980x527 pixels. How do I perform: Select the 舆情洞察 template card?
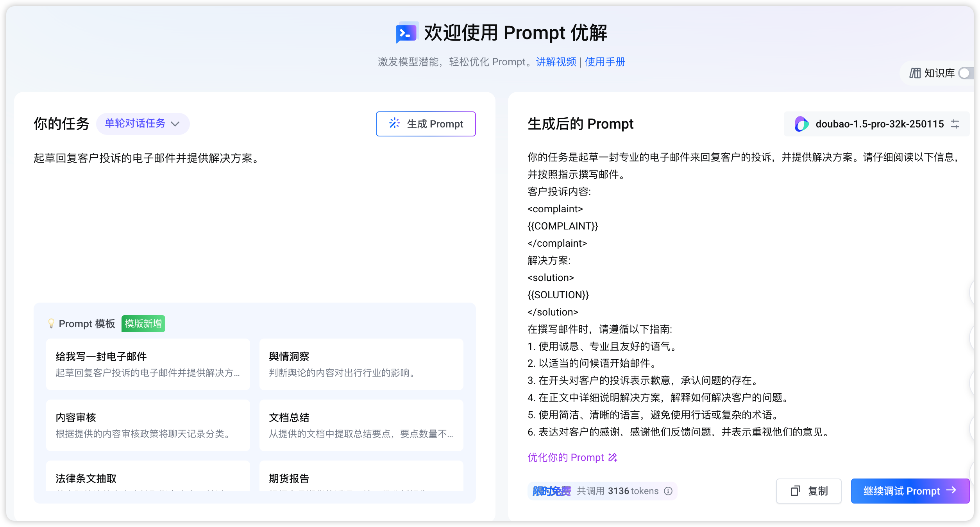coord(361,364)
